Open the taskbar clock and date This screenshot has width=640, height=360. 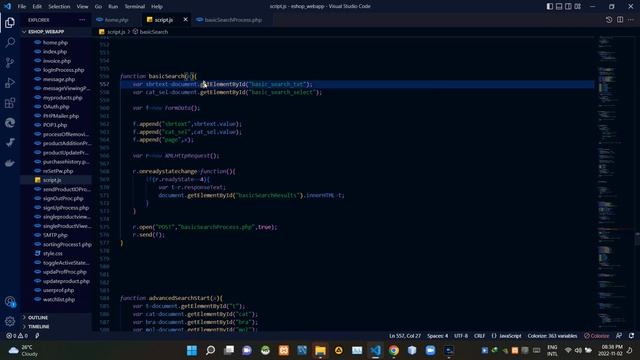click(611, 350)
